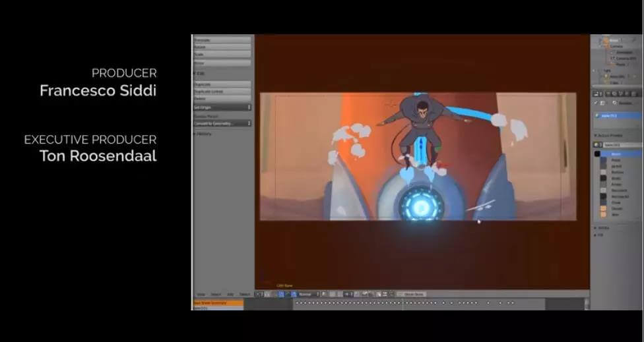Select the last keyframe diamond in dope sheet
Image resolution: width=644 pixels, height=342 pixels.
point(513,303)
